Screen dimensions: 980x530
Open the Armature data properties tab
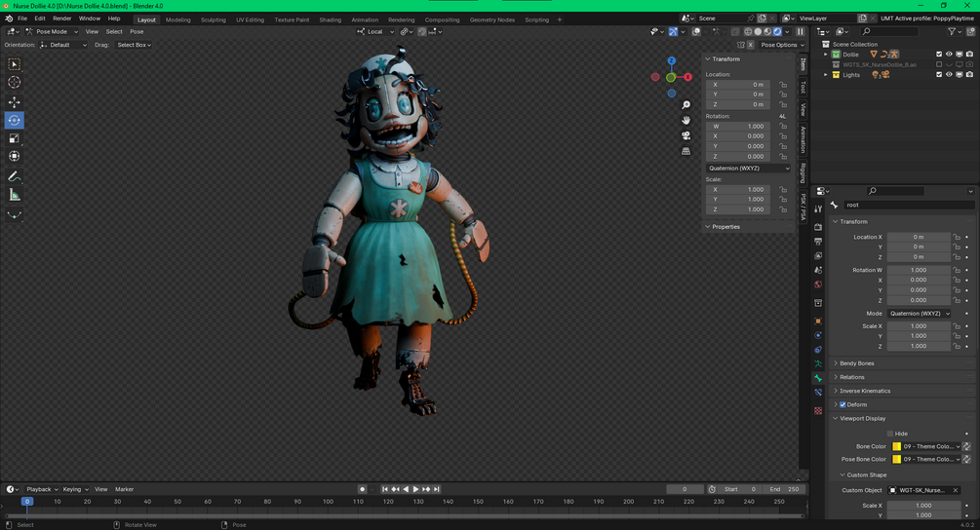[817, 364]
